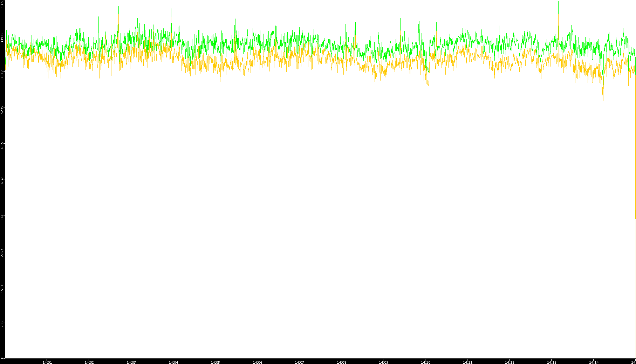Select the 3782 value axis label

point(2,181)
